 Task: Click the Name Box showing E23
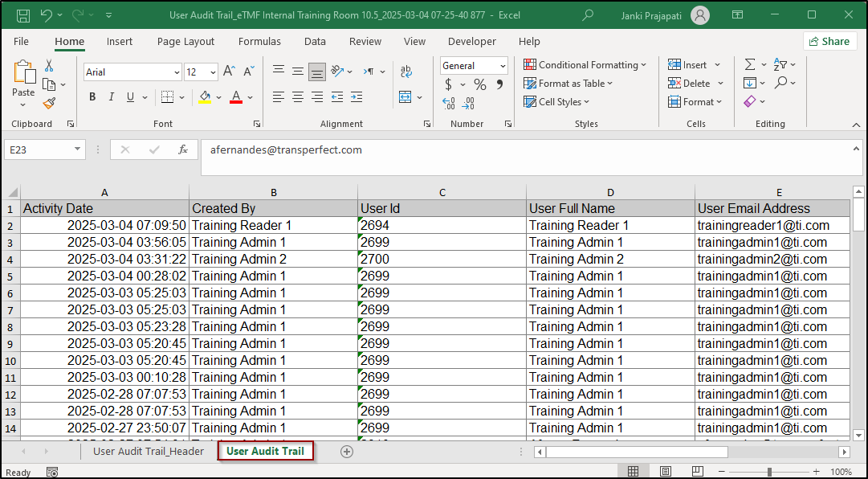click(x=39, y=149)
